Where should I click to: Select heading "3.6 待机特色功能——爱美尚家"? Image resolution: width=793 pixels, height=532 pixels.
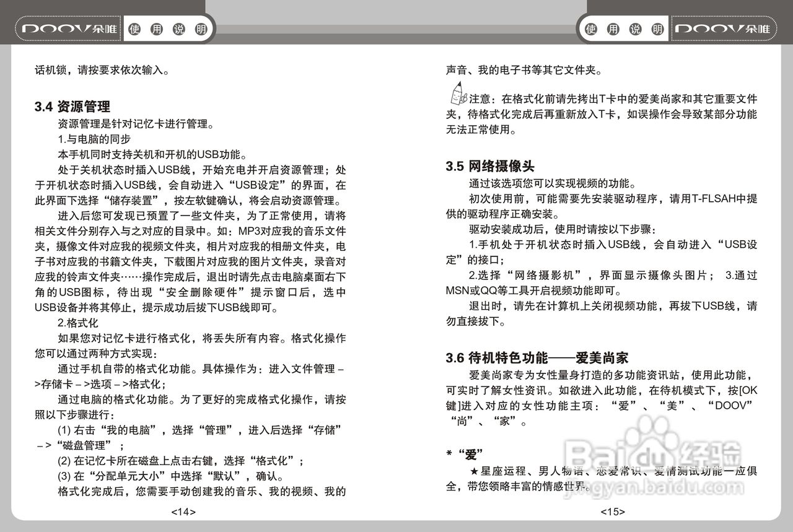[x=537, y=358]
